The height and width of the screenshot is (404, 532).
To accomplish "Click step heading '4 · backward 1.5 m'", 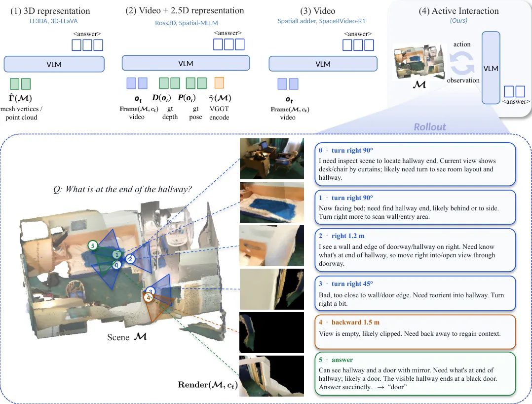I will (x=349, y=322).
